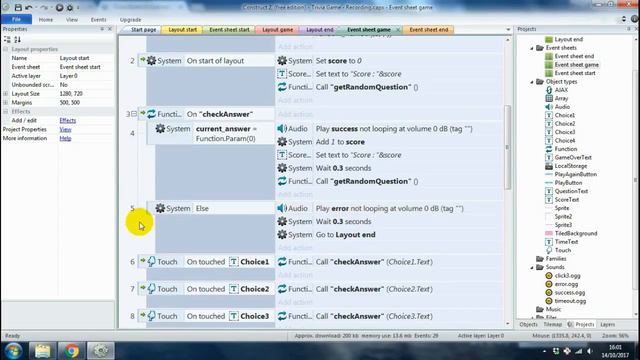Screen dimensions: 640x360
Task: Select the System Else condition
Action: pyautogui.click(x=211, y=209)
